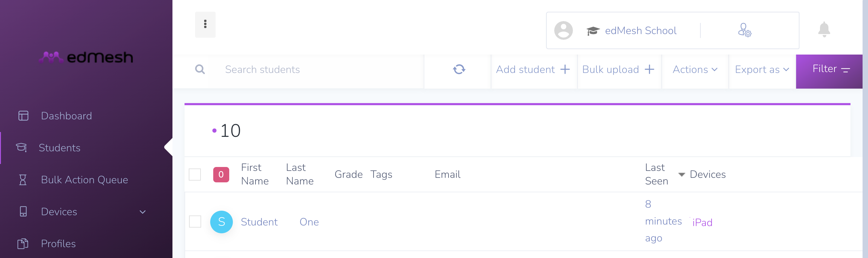Click the red selected count badge
868x258 pixels.
tap(221, 174)
